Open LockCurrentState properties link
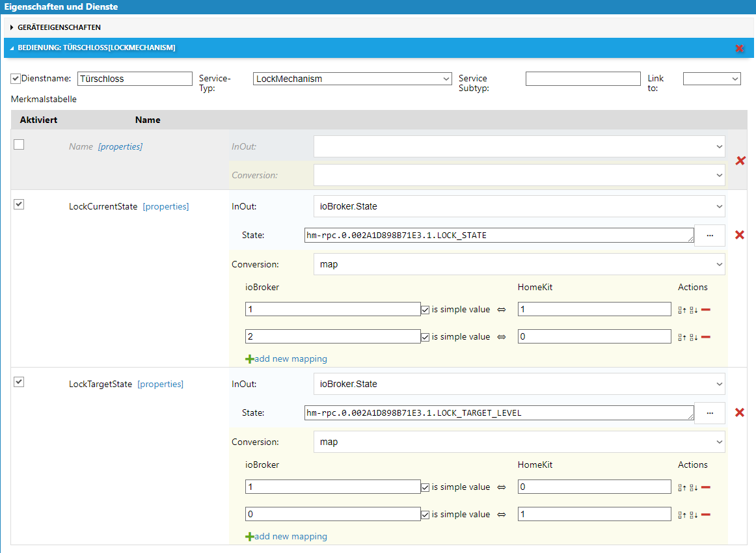Viewport: 756px width, 553px height. (x=166, y=206)
